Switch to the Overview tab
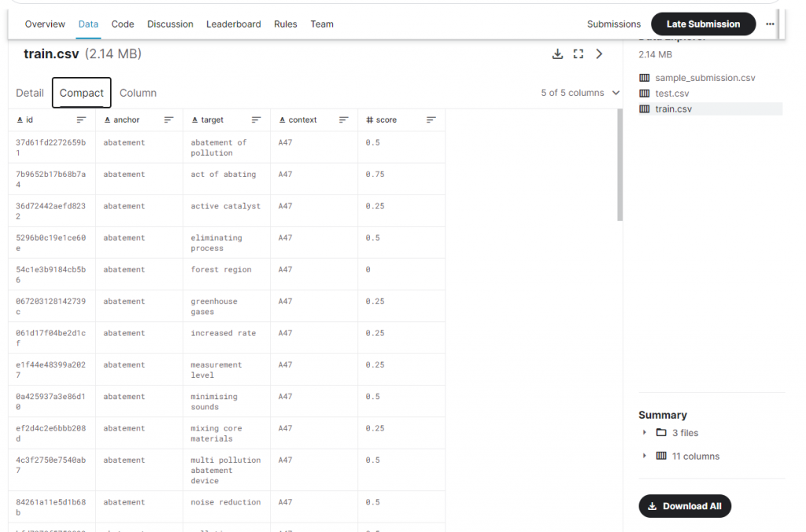This screenshot has width=806, height=532. pyautogui.click(x=45, y=24)
